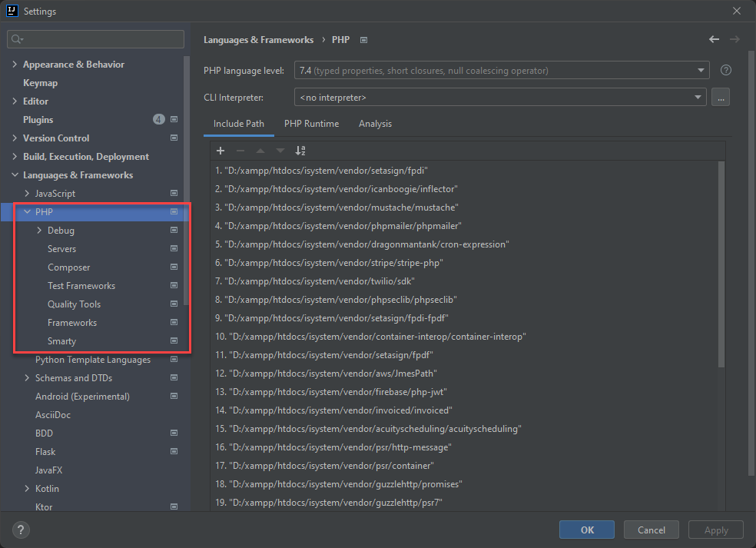Open the CLI Interpreter browse dialog
This screenshot has width=756, height=548.
pos(720,96)
